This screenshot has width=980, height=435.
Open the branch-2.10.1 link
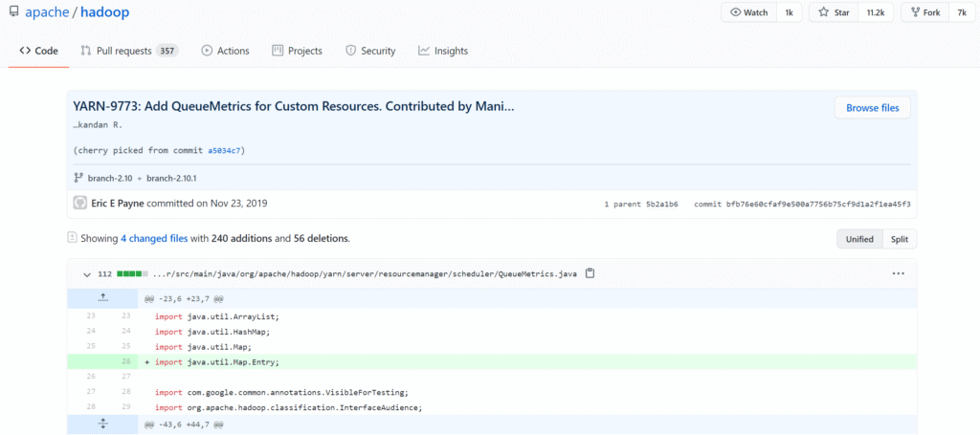point(172,179)
